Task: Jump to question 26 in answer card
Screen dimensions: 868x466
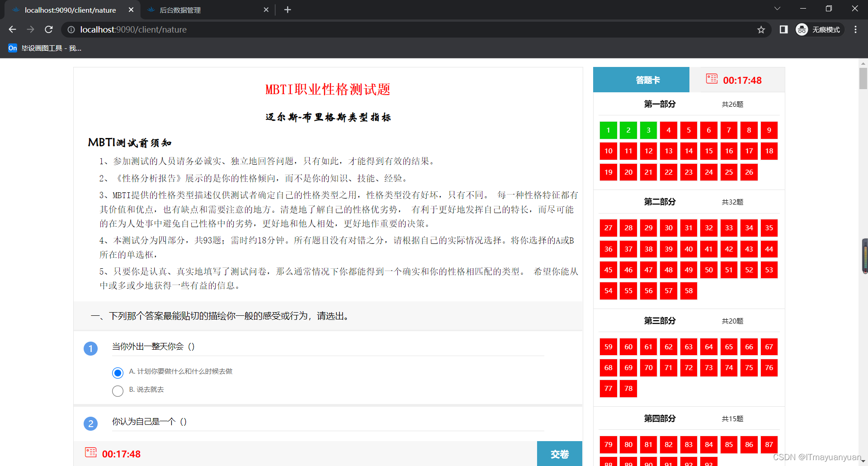Action: (749, 172)
